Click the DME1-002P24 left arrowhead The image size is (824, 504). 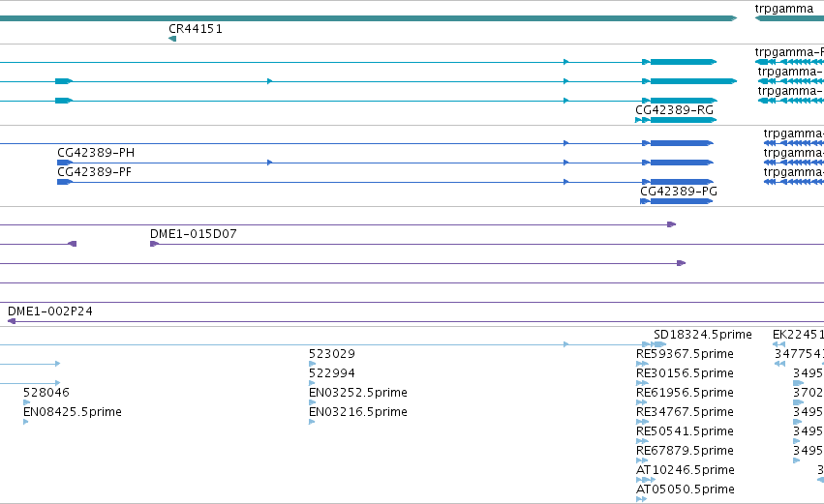click(12, 321)
